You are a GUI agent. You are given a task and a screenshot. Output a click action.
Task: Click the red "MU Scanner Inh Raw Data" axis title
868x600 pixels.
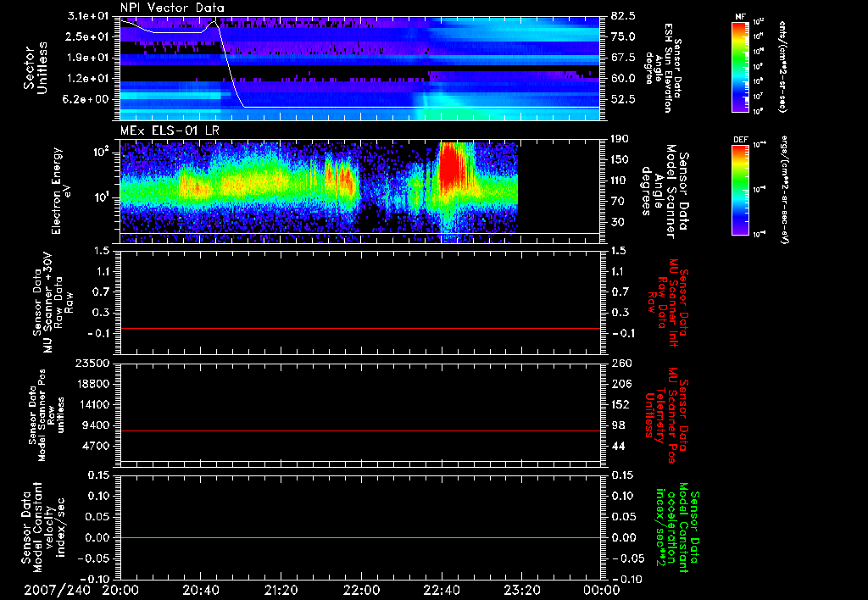[668, 303]
